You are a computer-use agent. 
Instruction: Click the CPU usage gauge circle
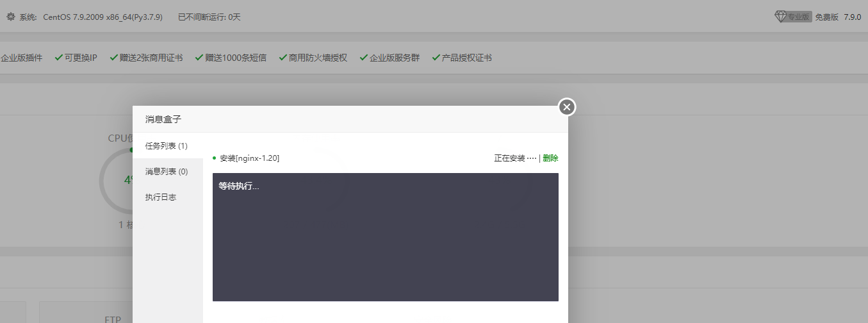(116, 180)
